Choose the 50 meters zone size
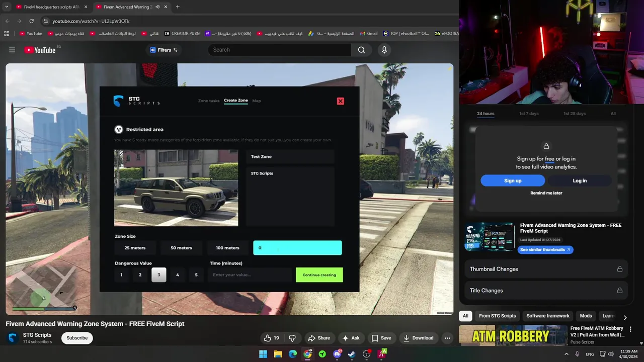The width and height of the screenshot is (644, 362). pyautogui.click(x=181, y=248)
